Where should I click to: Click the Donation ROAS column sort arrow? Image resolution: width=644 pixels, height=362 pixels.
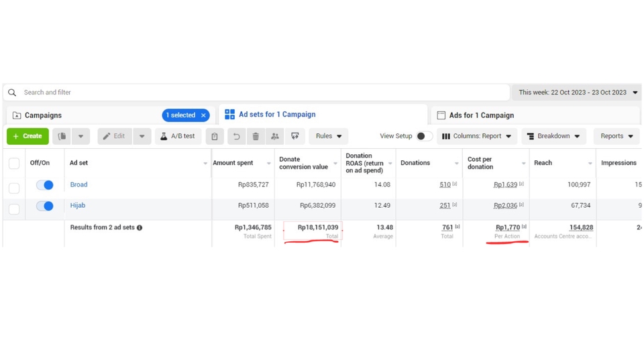tap(390, 164)
